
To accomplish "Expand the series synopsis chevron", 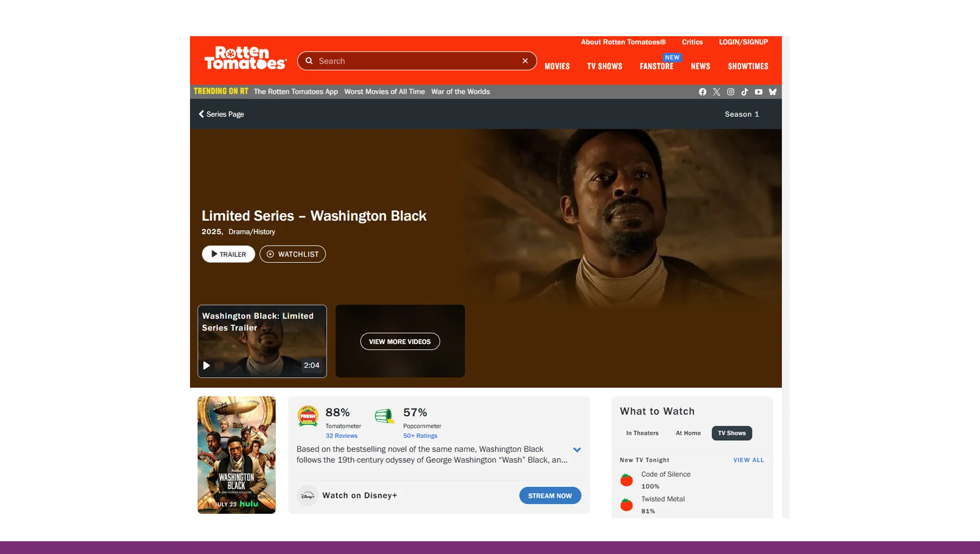I will click(x=577, y=450).
